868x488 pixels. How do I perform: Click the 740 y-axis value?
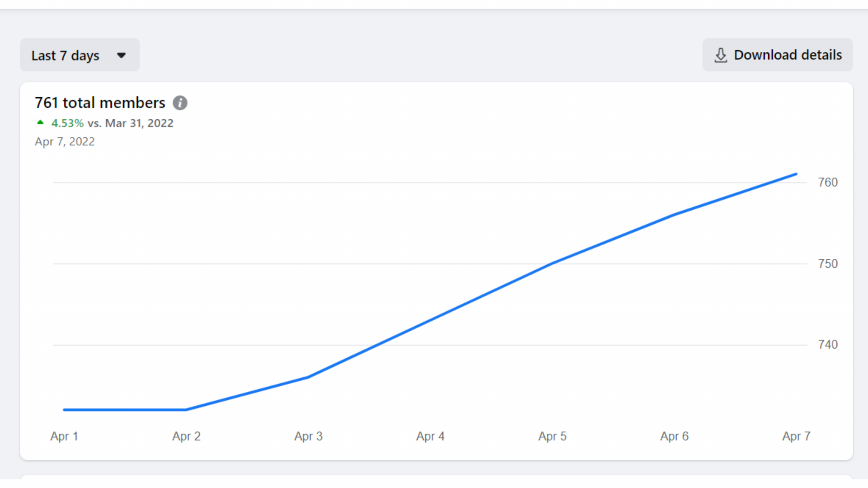tap(828, 345)
